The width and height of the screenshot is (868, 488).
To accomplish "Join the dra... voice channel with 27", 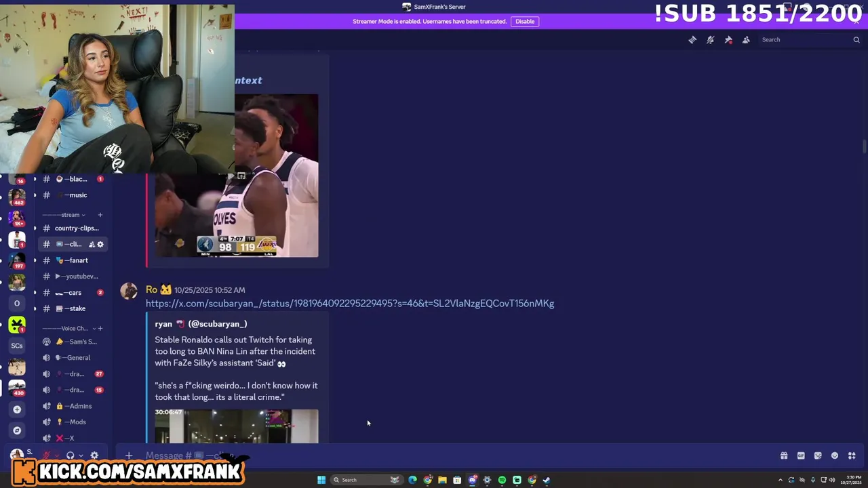I will click(72, 374).
